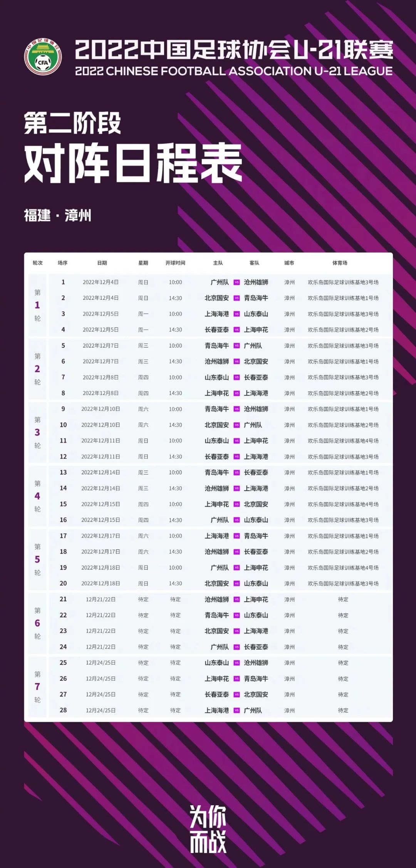Click the 对阵日程表 heading
416x868 pixels.
coord(133,163)
